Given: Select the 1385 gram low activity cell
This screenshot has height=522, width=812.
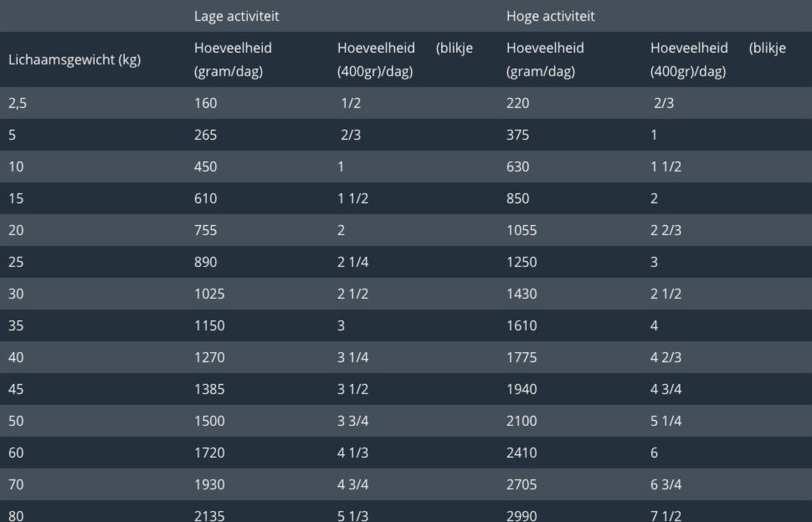Looking at the screenshot, I should pyautogui.click(x=210, y=389).
